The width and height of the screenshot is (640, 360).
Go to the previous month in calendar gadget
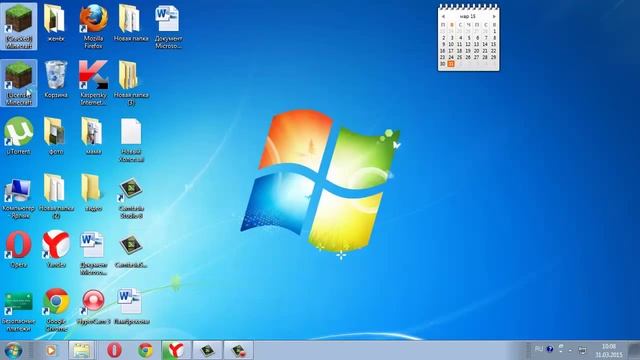click(443, 16)
